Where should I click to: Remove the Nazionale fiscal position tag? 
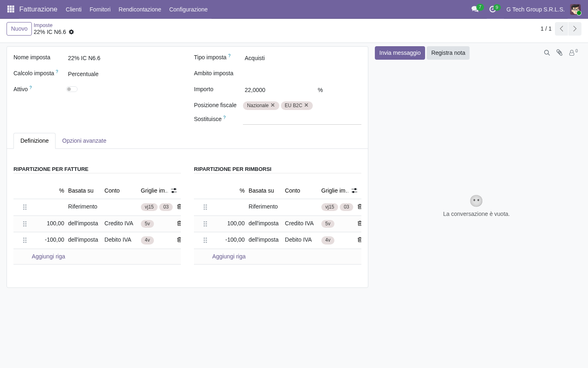click(x=273, y=105)
